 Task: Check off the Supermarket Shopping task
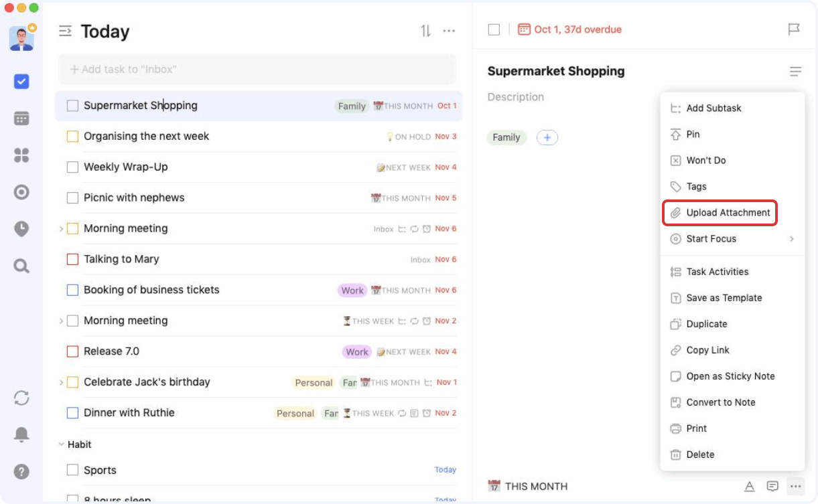coord(72,105)
